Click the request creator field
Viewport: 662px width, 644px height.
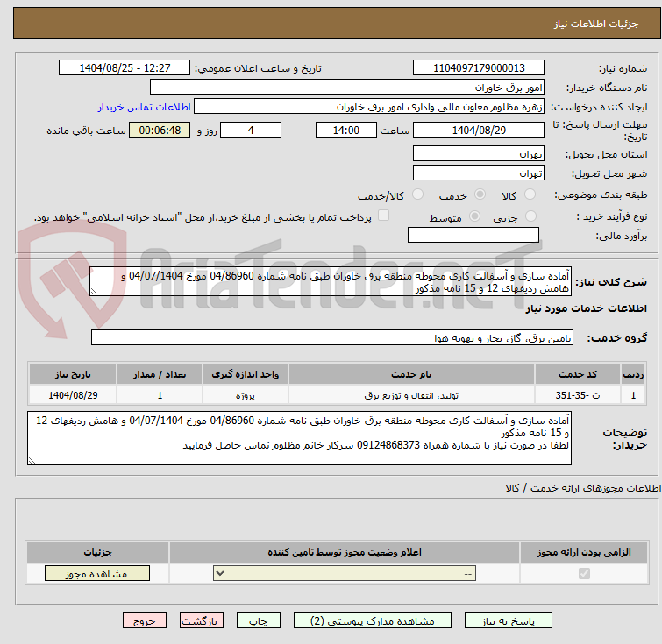[x=369, y=107]
